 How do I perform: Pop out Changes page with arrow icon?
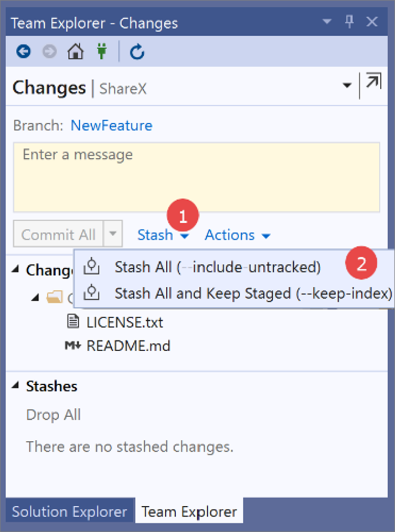point(373,81)
